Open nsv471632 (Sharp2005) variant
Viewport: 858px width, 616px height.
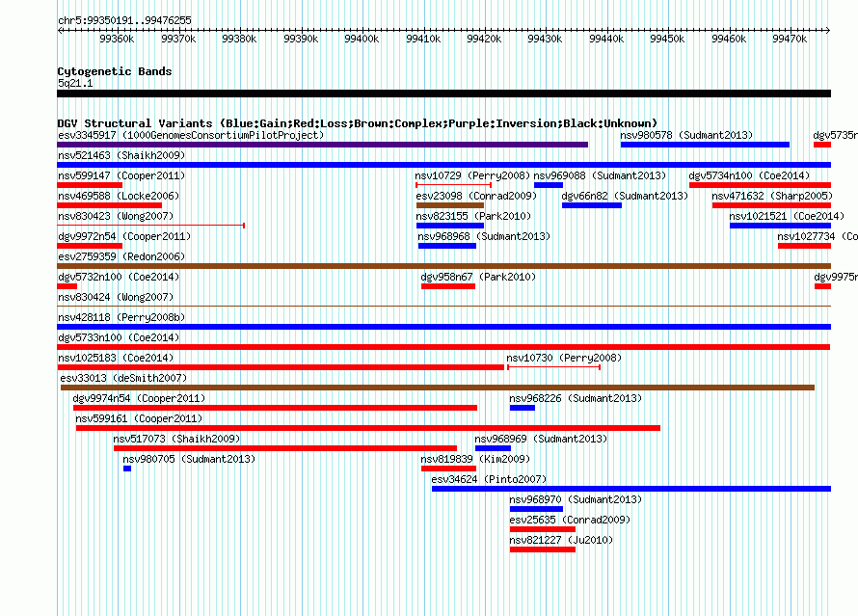pos(772,196)
